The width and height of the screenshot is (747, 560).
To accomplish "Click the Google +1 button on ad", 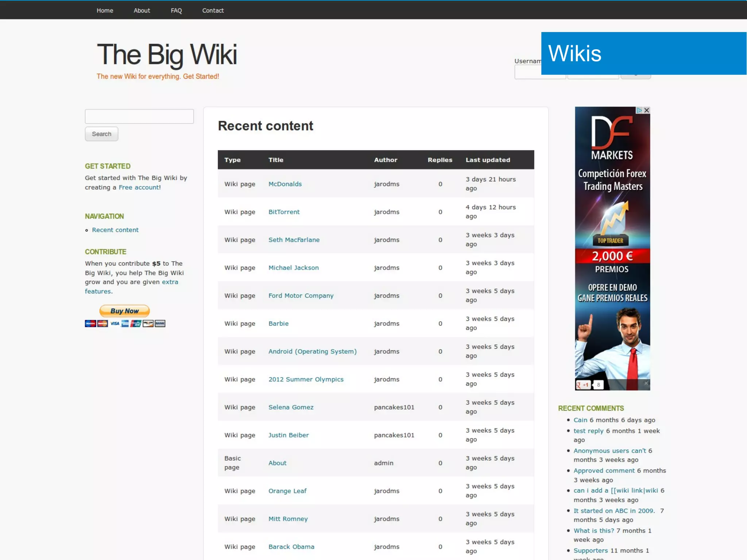I will tap(583, 385).
